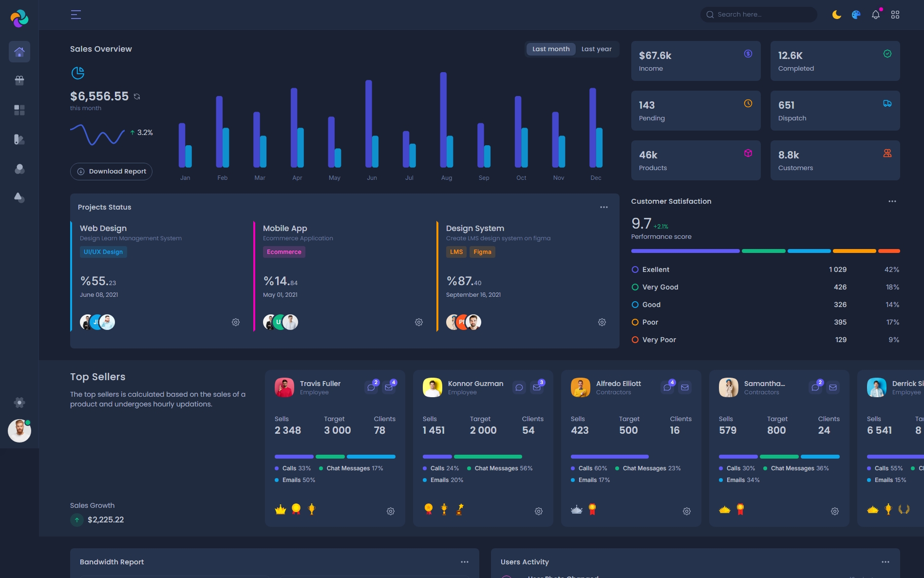This screenshot has width=924, height=578.
Task: Click Web Design team avatars
Action: 97,322
